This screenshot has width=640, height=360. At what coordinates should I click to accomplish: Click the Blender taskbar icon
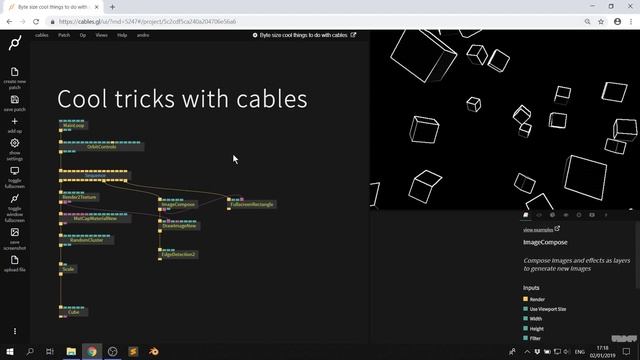pyautogui.click(x=154, y=351)
